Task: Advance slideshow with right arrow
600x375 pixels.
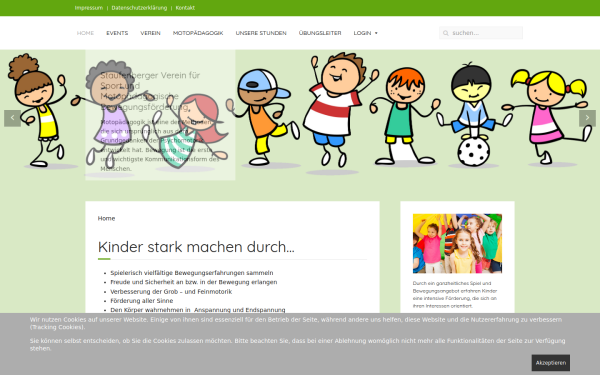Action: (587, 118)
